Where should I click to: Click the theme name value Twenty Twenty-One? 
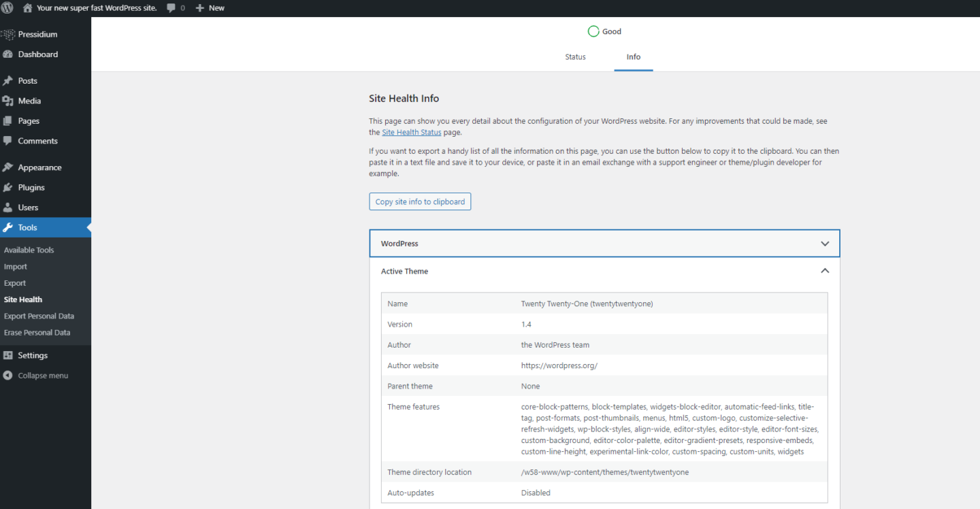pos(587,304)
